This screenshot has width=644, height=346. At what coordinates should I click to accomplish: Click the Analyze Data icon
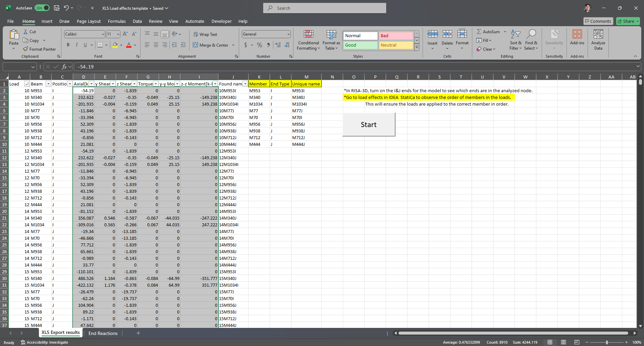[x=598, y=34]
